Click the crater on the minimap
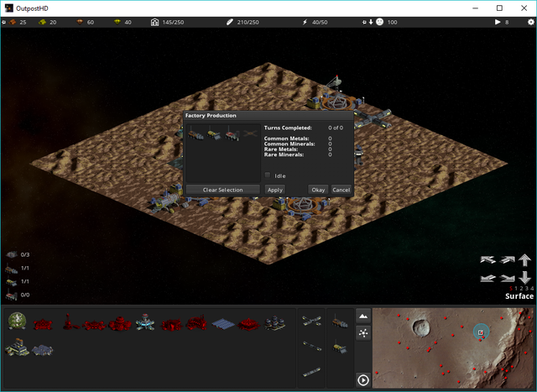537x392 pixels. click(x=421, y=327)
